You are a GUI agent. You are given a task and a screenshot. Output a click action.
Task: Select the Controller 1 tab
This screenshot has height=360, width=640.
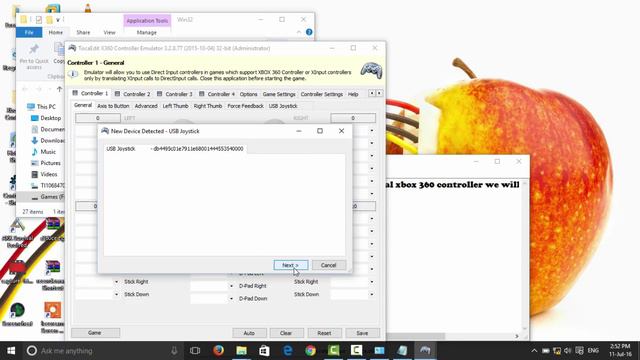[91, 93]
